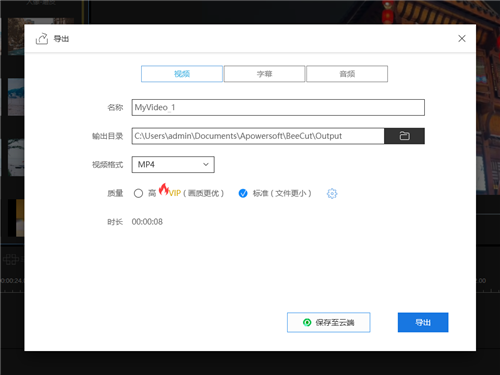Click the browse output folder icon
Screen dimensions: 500x375
404,136
